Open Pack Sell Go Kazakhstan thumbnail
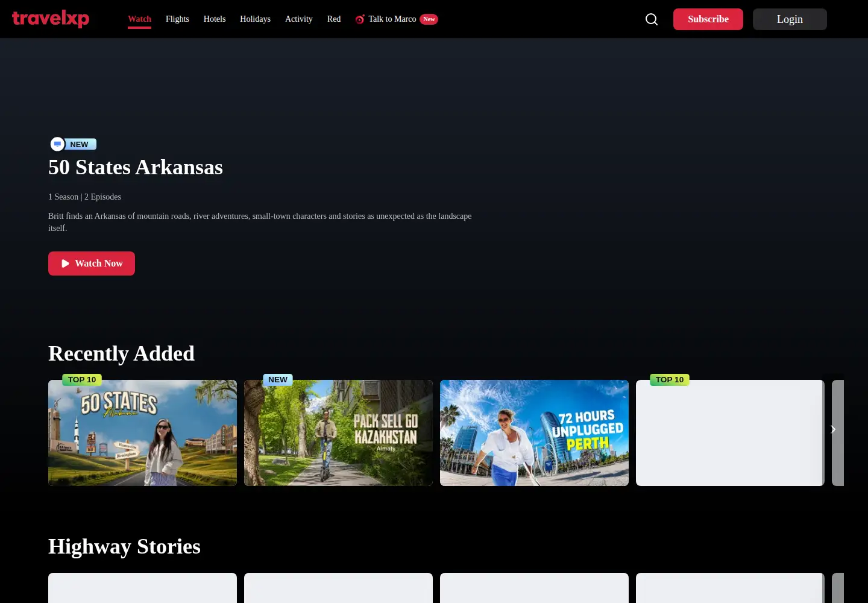 338,433
